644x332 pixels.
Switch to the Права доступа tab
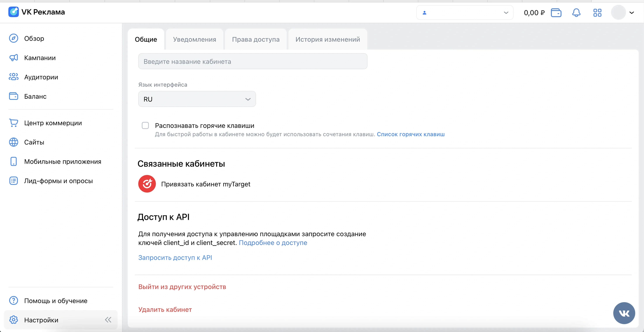pos(255,39)
